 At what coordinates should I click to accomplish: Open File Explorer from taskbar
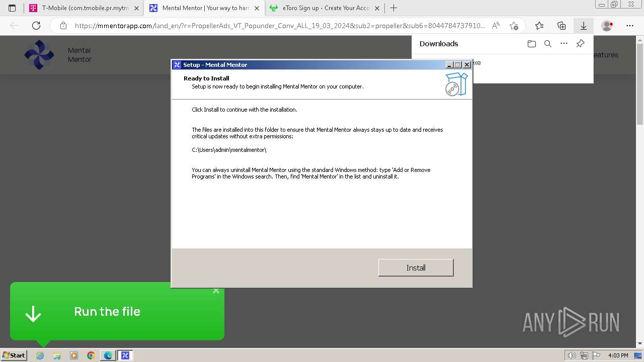click(x=57, y=355)
